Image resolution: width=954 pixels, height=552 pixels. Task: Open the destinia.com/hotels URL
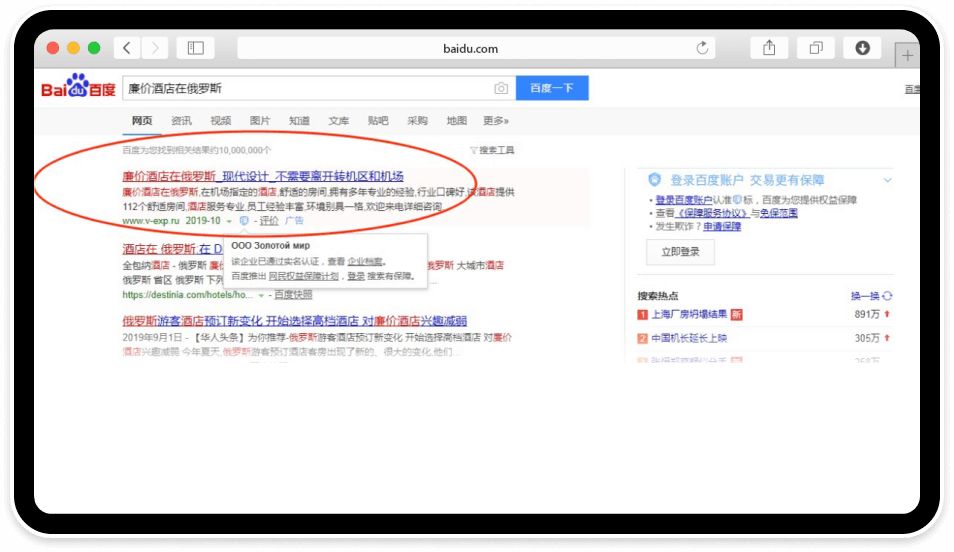pos(187,295)
